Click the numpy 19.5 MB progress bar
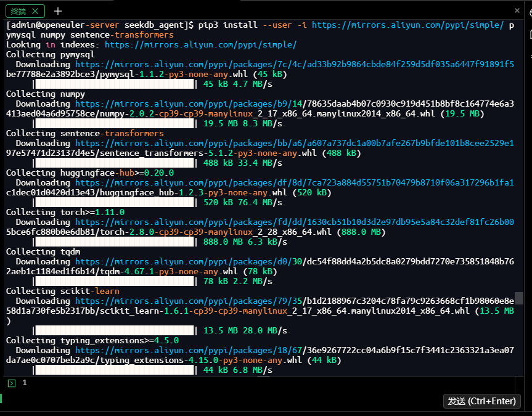The height and width of the screenshot is (416, 532). [x=114, y=124]
